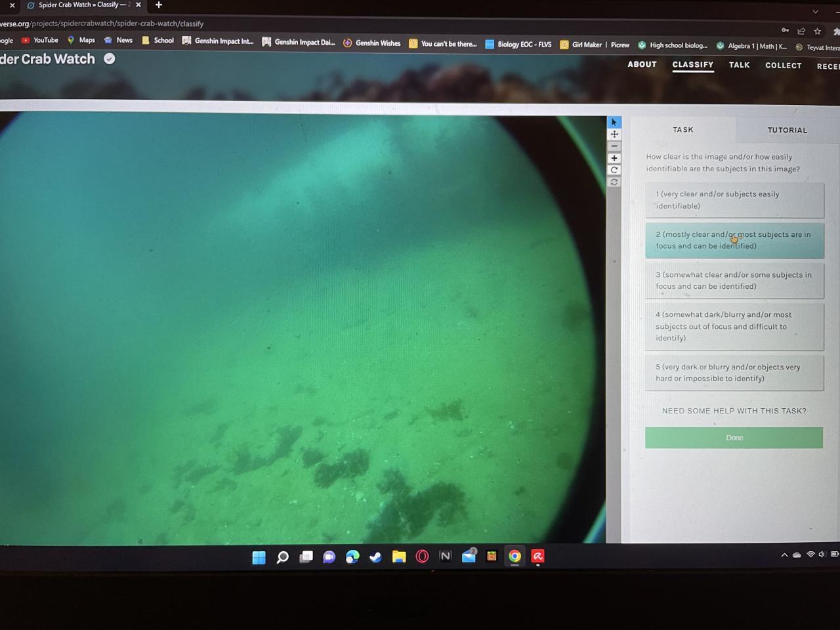Zoom in with the plus icon

pos(614,158)
